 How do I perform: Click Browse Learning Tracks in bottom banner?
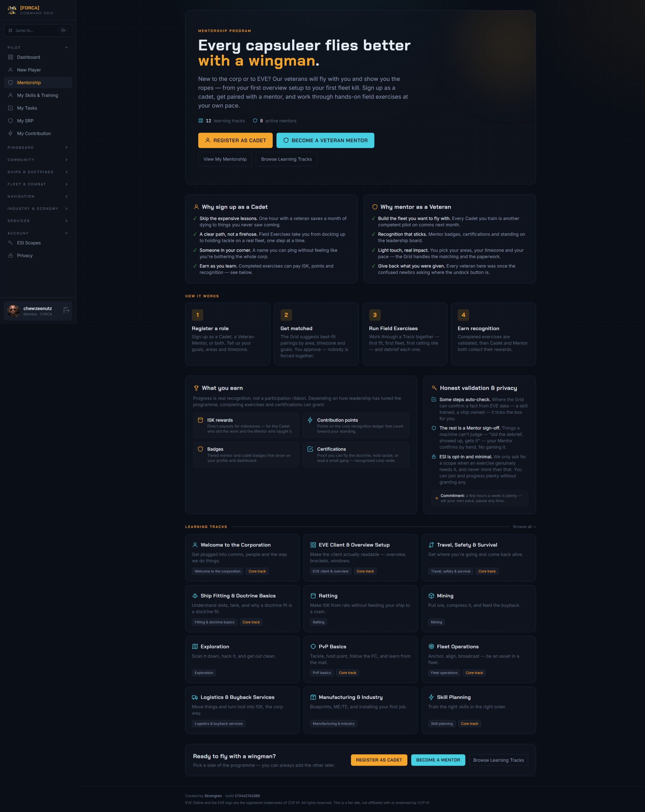coord(498,760)
